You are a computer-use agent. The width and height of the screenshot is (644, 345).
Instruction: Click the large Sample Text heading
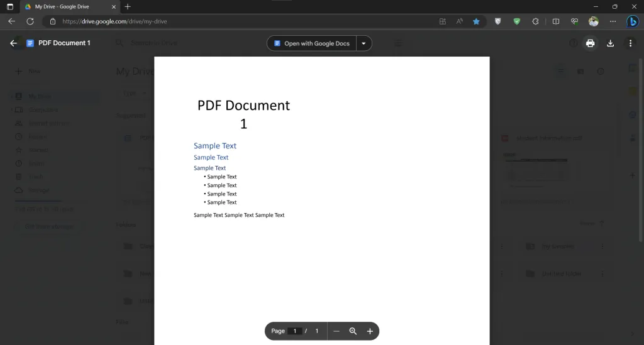pyautogui.click(x=215, y=146)
